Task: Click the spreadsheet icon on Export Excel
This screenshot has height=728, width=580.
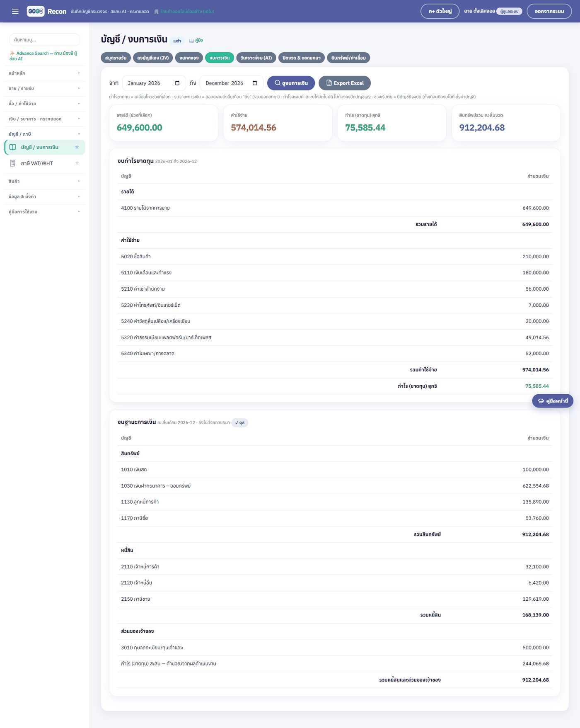Action: (329, 83)
